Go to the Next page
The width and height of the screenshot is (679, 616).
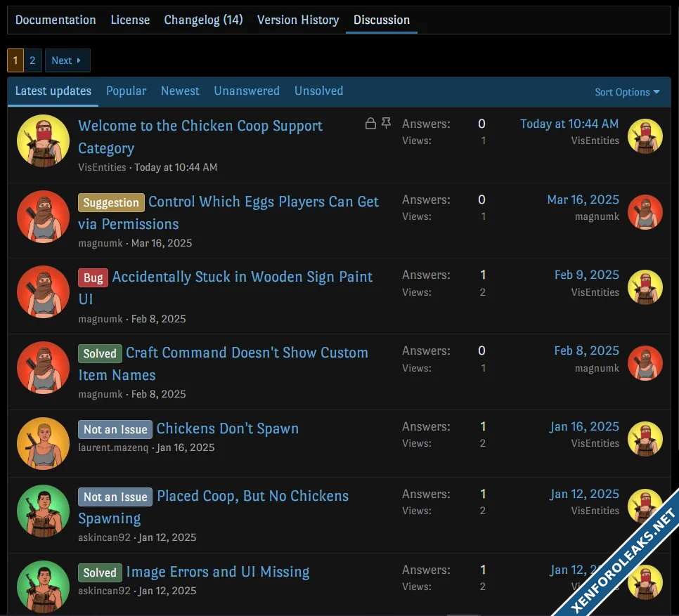click(67, 60)
